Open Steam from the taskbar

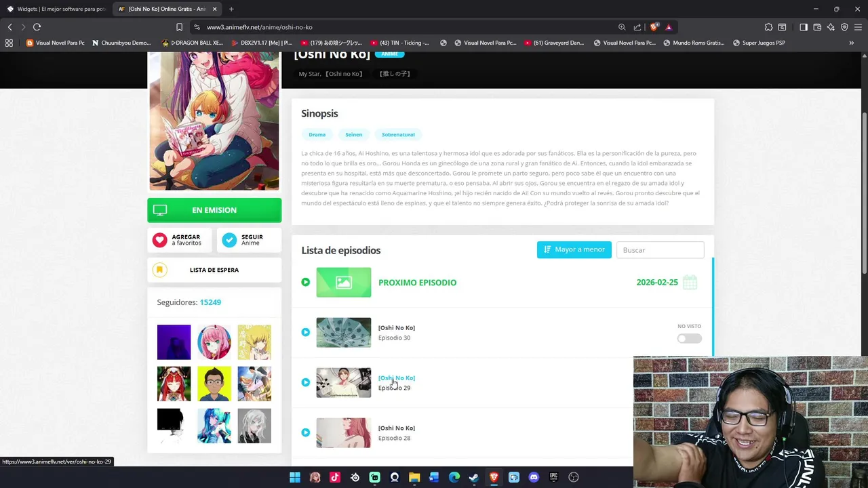tap(474, 477)
